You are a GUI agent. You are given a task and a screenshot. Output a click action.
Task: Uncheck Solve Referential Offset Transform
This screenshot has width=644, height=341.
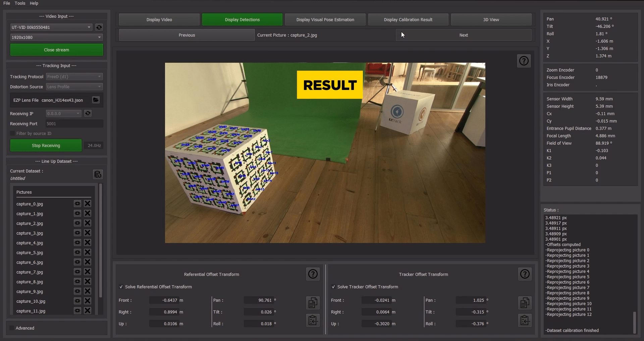tap(121, 287)
